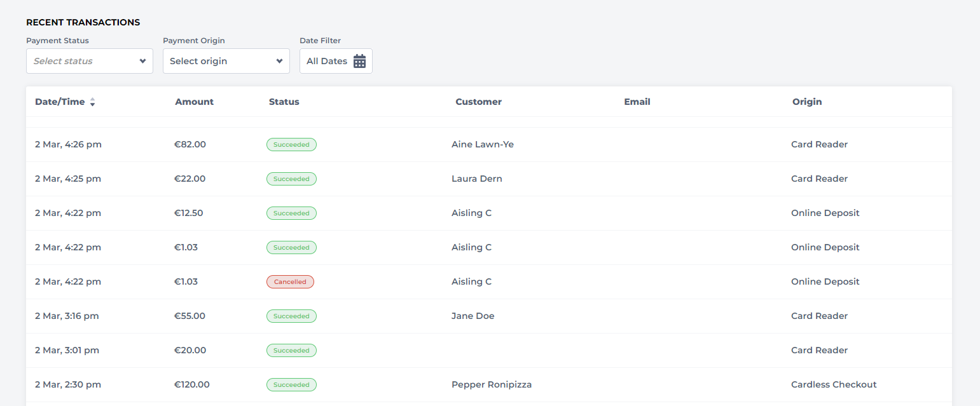Screen dimensions: 980x406
Task: Select the 2 Mar, 3:01 pm timestamp
Action: pyautogui.click(x=67, y=350)
